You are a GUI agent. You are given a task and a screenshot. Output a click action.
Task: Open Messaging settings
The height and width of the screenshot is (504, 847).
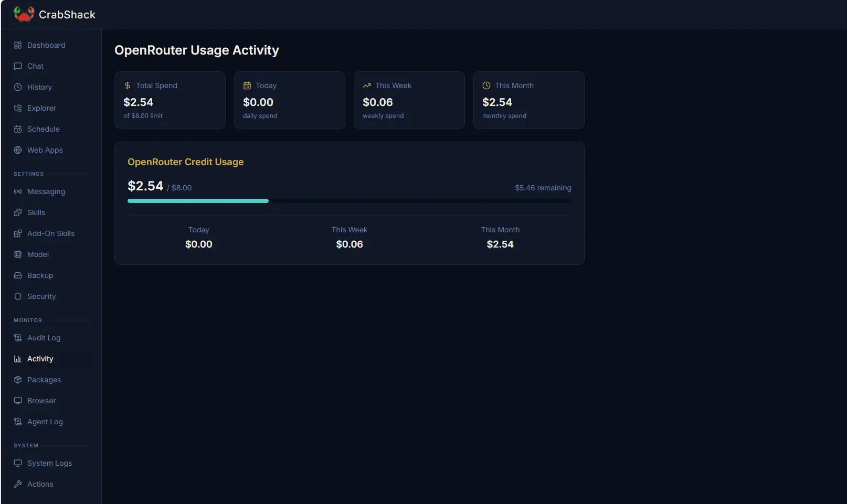tap(51, 191)
